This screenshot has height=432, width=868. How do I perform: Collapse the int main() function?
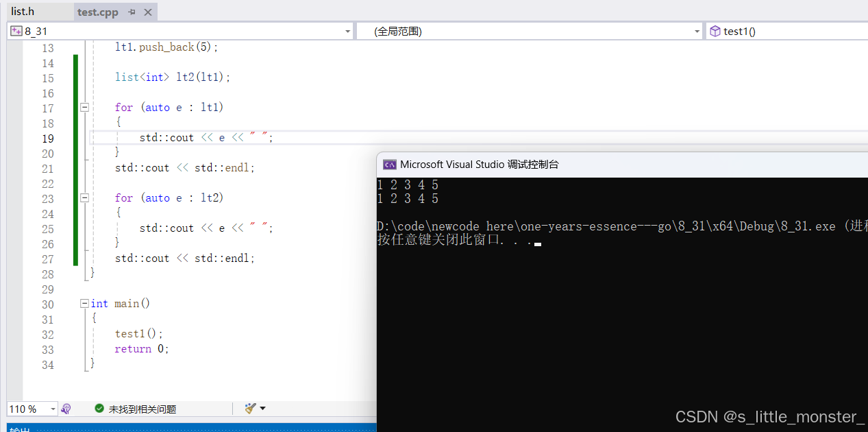point(85,304)
